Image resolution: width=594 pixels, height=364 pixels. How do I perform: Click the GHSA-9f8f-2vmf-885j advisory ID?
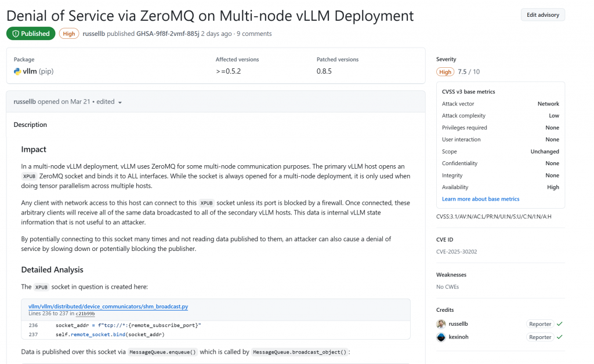point(168,34)
